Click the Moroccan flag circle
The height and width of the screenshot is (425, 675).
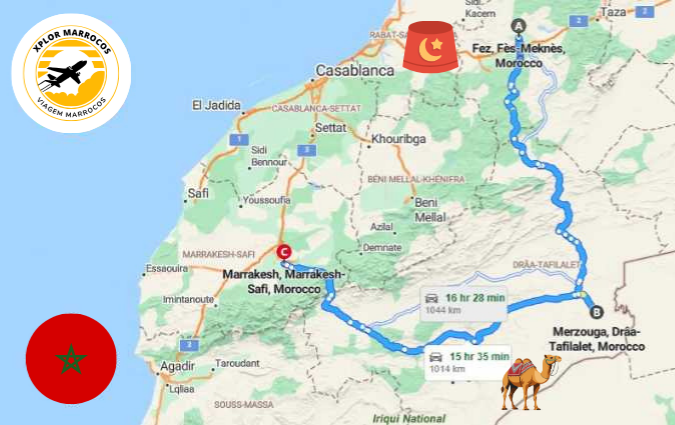click(x=71, y=358)
